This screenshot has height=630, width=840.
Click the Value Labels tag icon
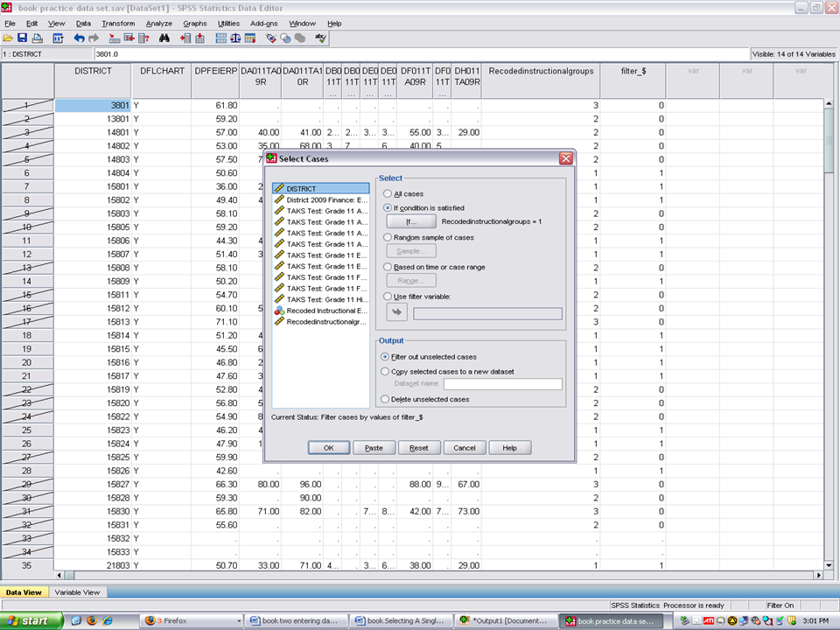pyautogui.click(x=271, y=38)
